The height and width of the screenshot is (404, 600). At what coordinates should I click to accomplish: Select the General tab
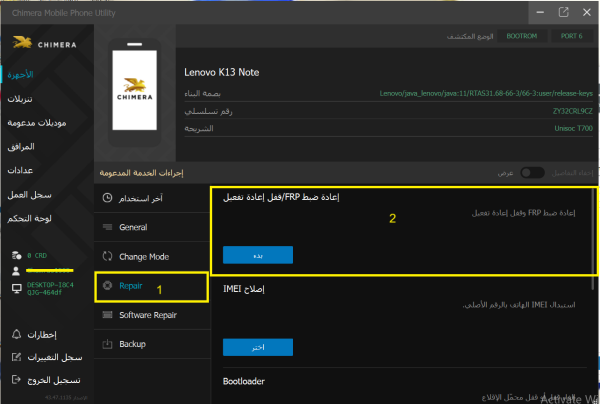152,227
